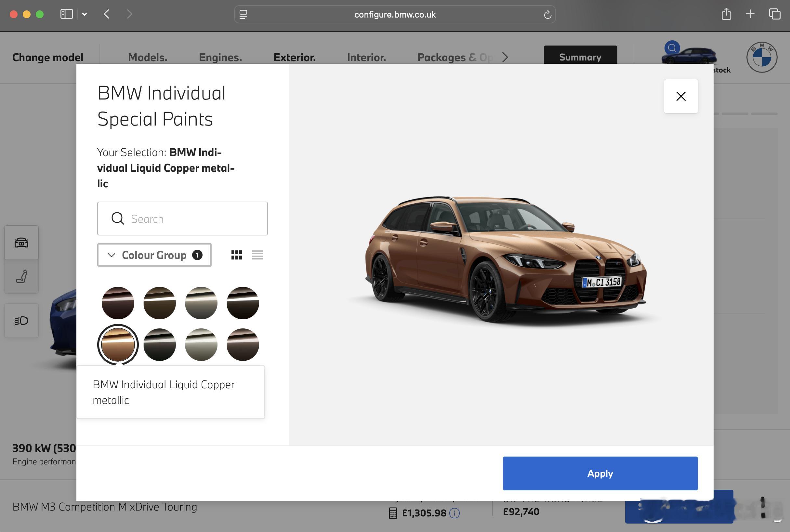Screen dimensions: 790x532
Task: Select the dark mocha swatch ending the bottom row
Action: pyautogui.click(x=243, y=344)
